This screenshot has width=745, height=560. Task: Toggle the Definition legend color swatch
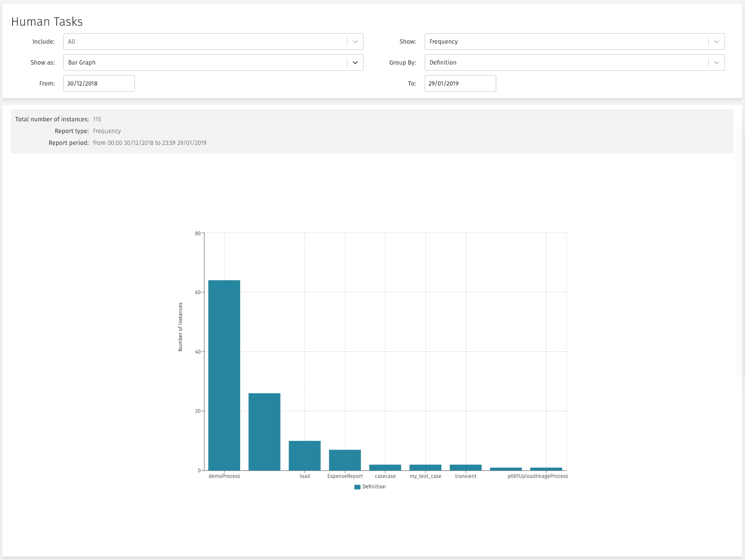pyautogui.click(x=357, y=487)
